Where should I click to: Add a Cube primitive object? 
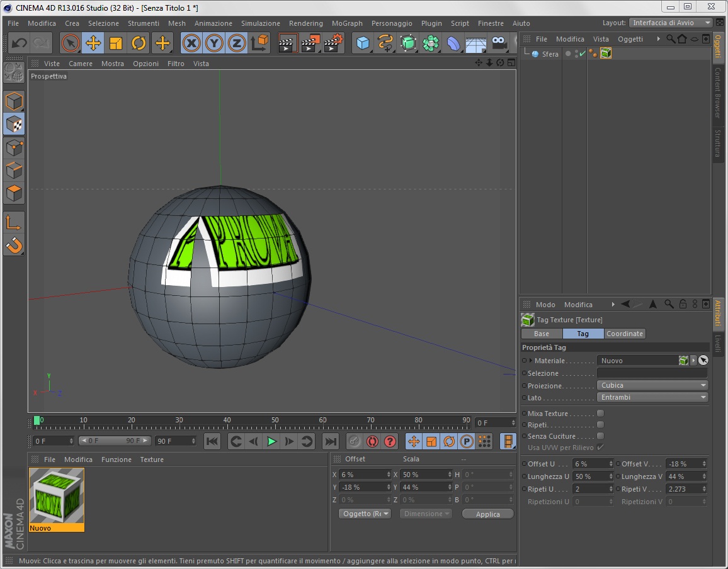click(363, 43)
